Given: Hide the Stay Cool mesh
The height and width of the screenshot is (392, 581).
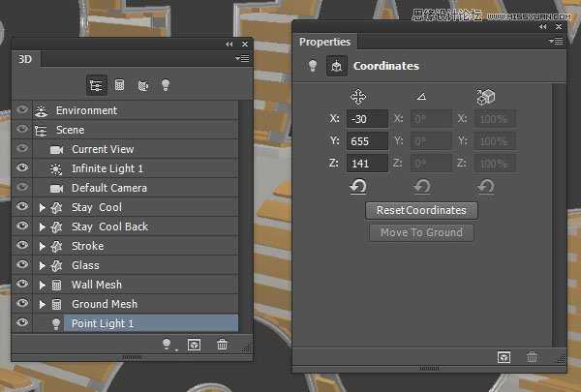Looking at the screenshot, I should 22,206.
